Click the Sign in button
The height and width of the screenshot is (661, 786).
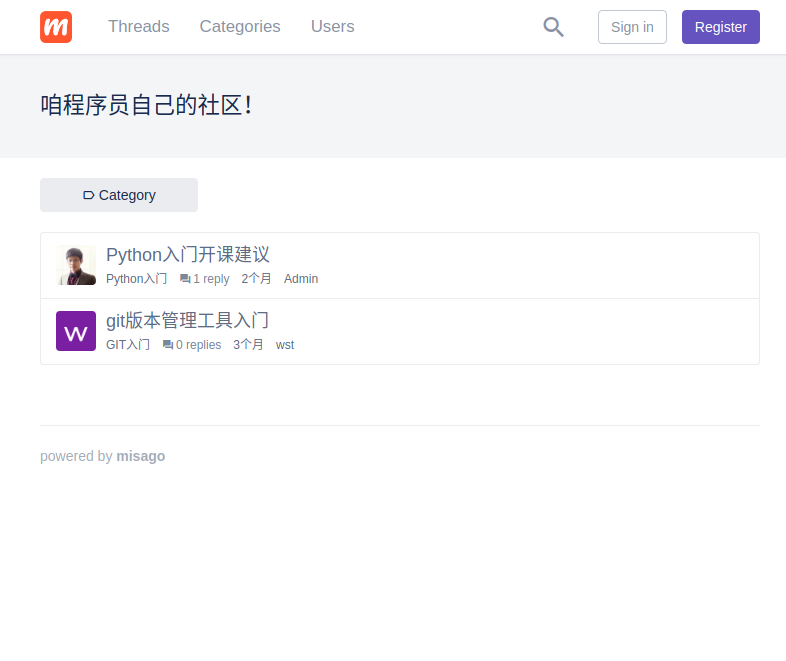632,27
